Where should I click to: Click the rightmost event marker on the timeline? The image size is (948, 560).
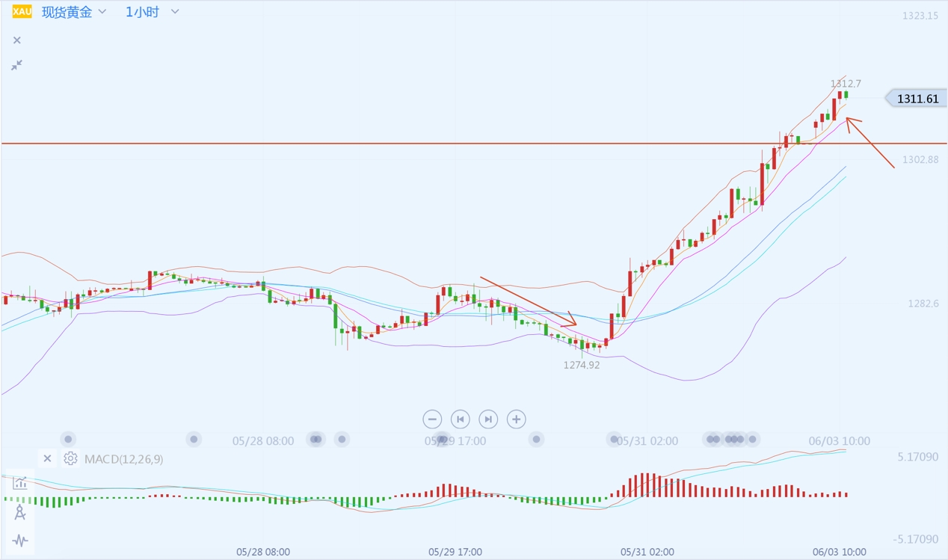(753, 439)
